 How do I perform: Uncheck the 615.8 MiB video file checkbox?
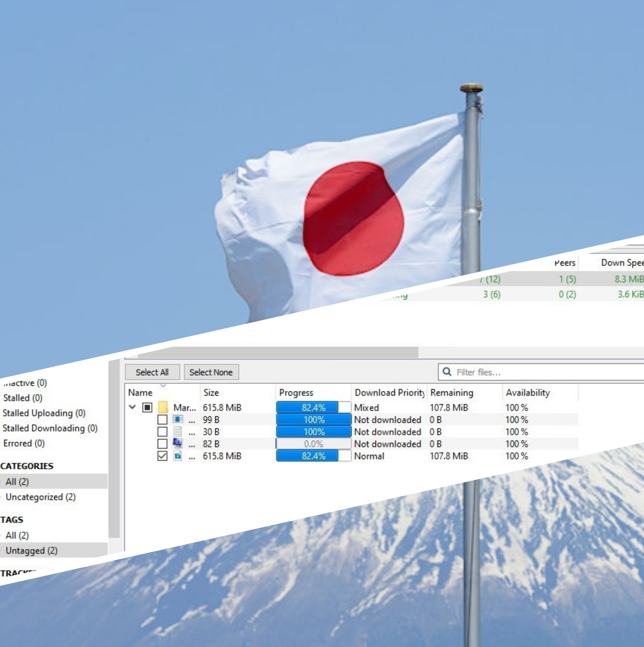pos(162,456)
